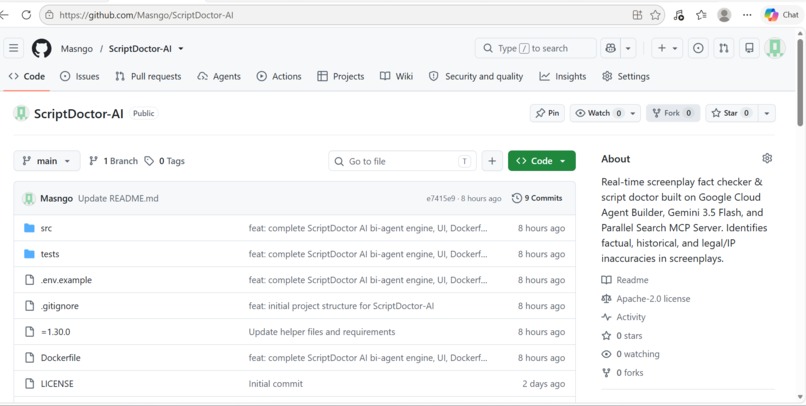Image resolution: width=806 pixels, height=406 pixels.
Task: Switch to the Projects tab
Action: click(341, 76)
